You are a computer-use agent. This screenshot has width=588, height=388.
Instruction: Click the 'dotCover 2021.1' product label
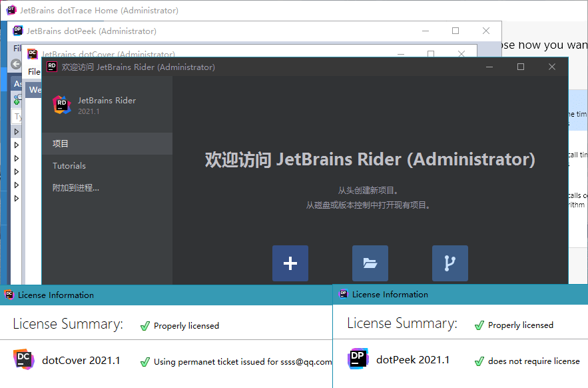(x=81, y=360)
